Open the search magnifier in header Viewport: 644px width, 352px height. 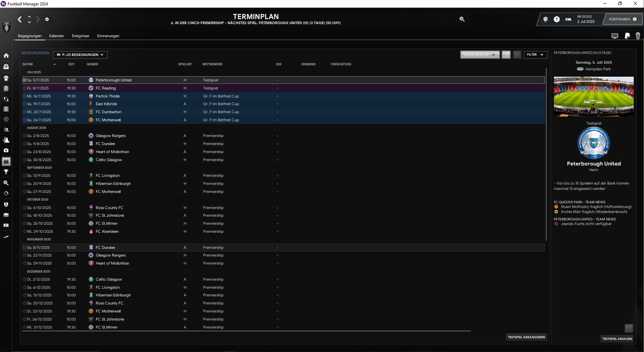click(x=462, y=19)
